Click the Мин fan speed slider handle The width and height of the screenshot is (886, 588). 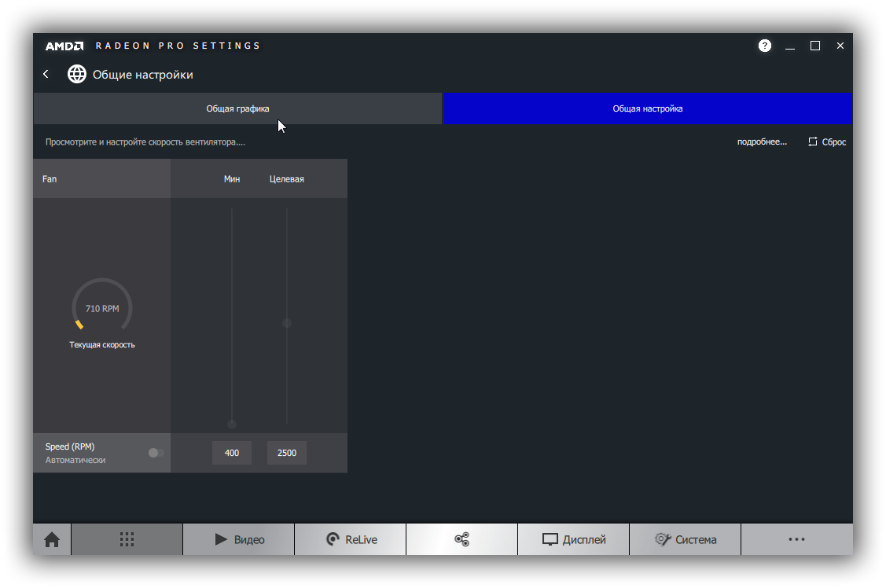(x=232, y=424)
